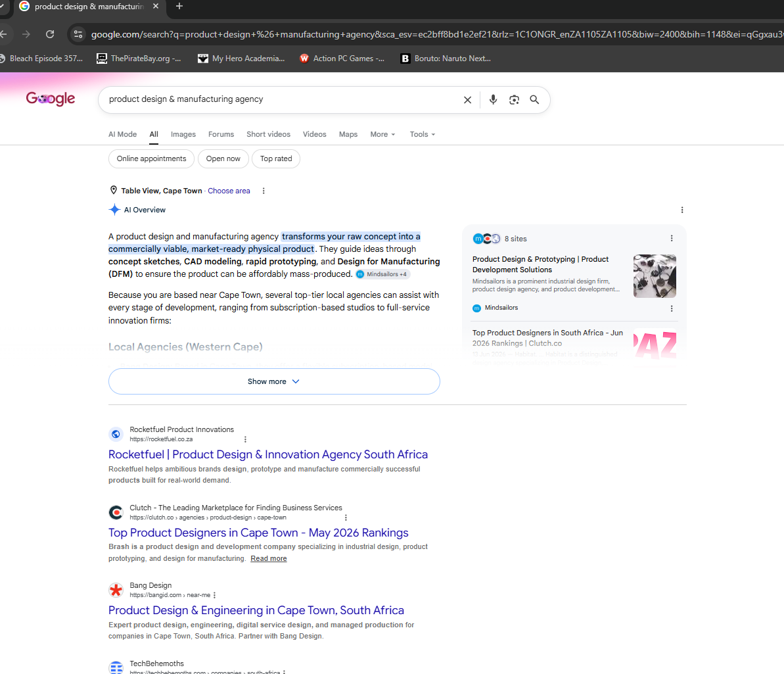Open the 8 sites panel options menu
This screenshot has height=674, width=784.
[x=672, y=239]
